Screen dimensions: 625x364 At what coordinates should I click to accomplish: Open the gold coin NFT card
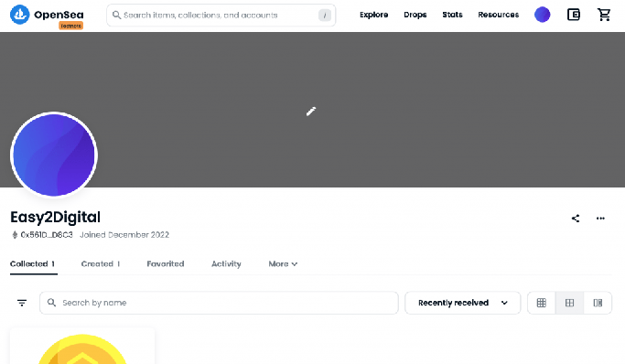coord(82,346)
